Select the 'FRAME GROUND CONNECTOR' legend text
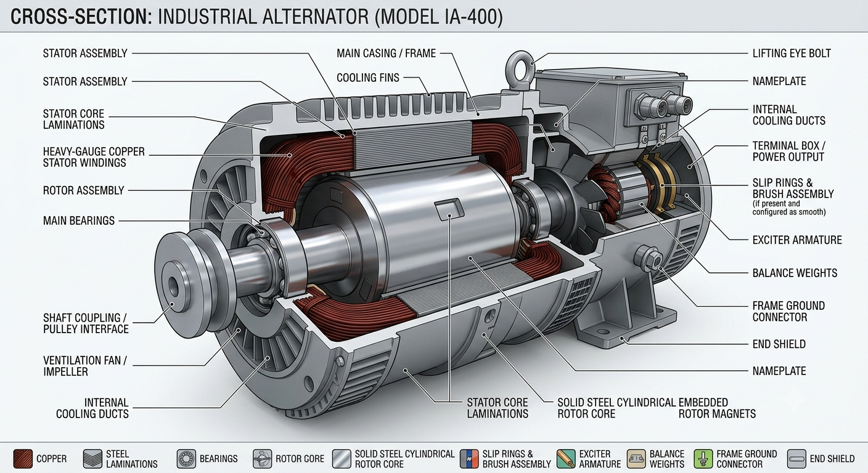868x473 pixels. pyautogui.click(x=747, y=459)
